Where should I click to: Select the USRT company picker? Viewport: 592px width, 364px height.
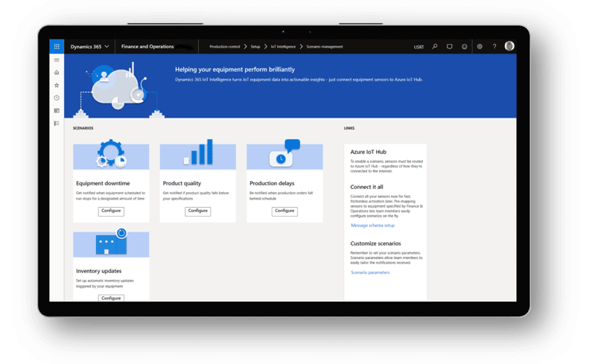(418, 47)
